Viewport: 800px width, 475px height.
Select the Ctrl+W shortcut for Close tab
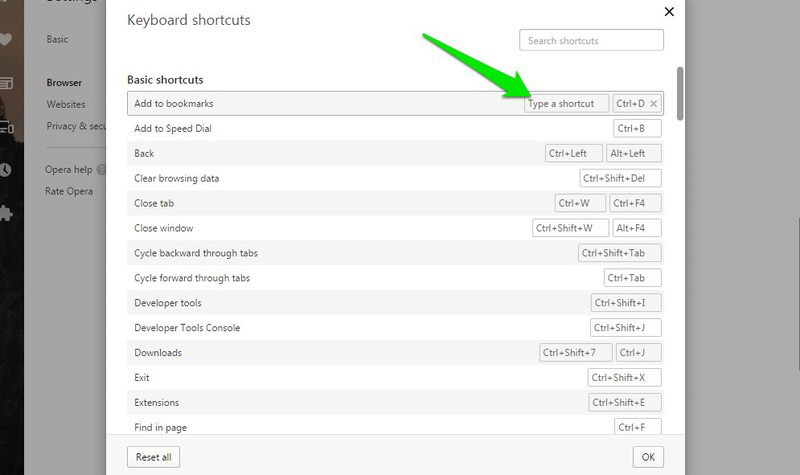tap(580, 203)
